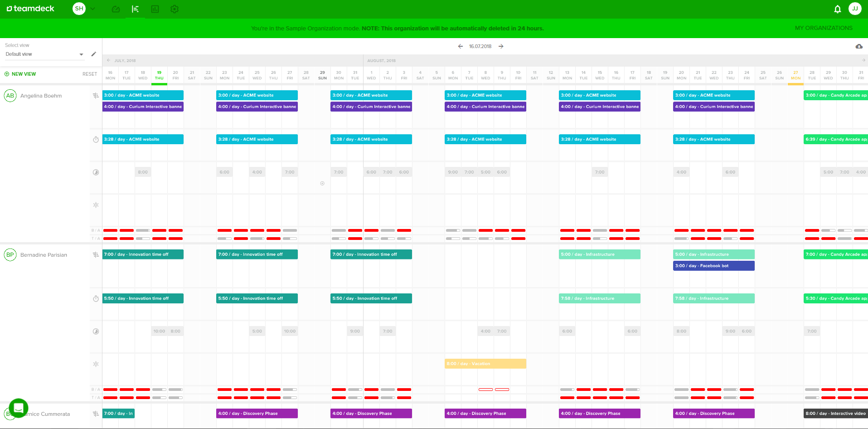This screenshot has height=429, width=868.
Task: Click the vacation sun icon for Angelina Boehm
Action: pyautogui.click(x=96, y=205)
